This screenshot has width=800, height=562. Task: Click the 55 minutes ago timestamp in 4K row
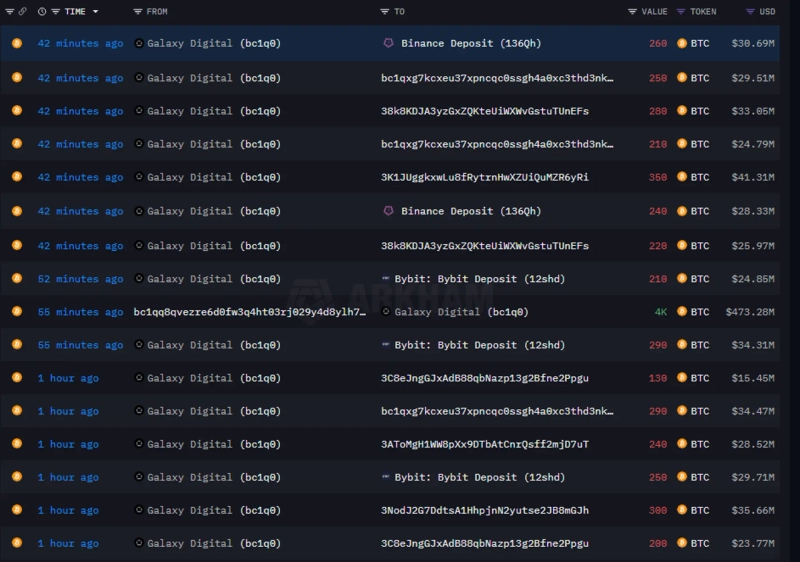click(80, 312)
